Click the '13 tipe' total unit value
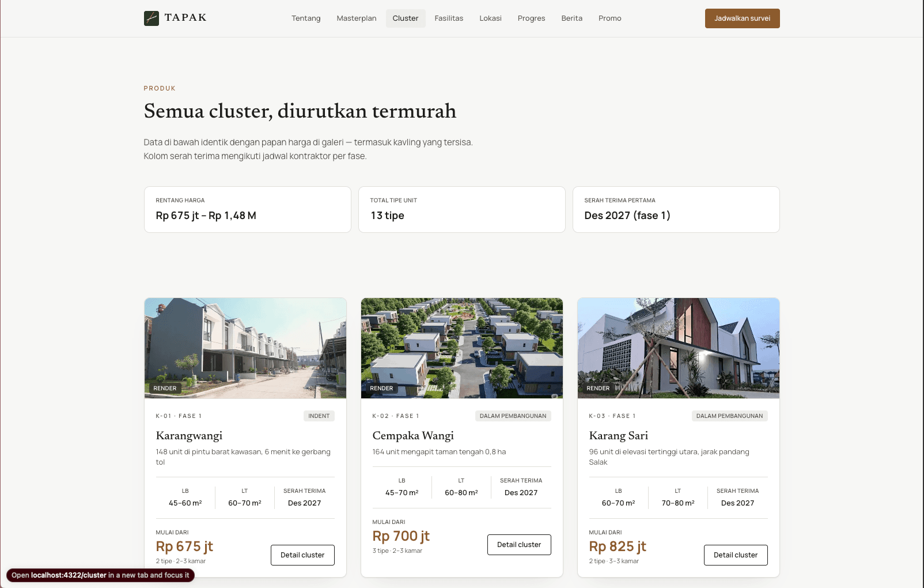Viewport: 924px width, 588px height. 388,216
